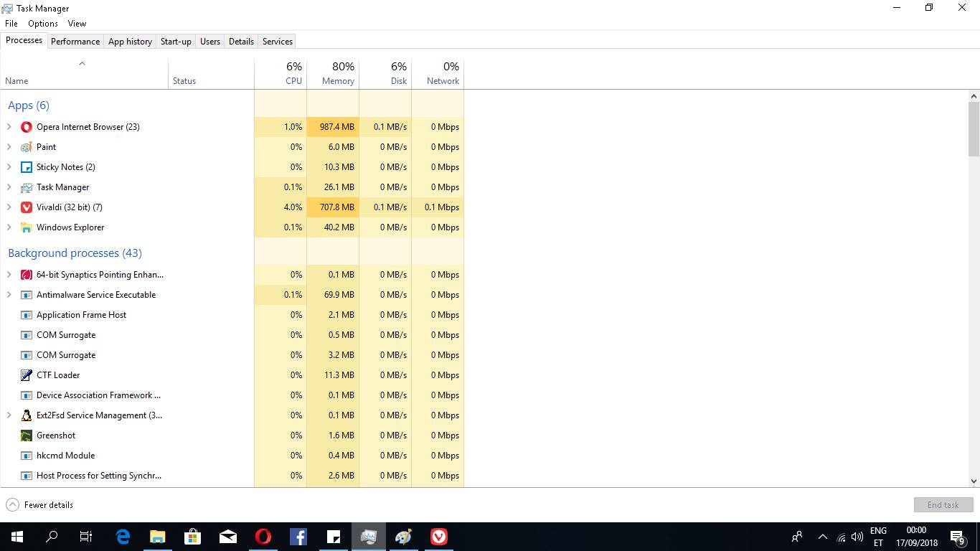
Task: Click the Greenshot process icon
Action: [27, 435]
